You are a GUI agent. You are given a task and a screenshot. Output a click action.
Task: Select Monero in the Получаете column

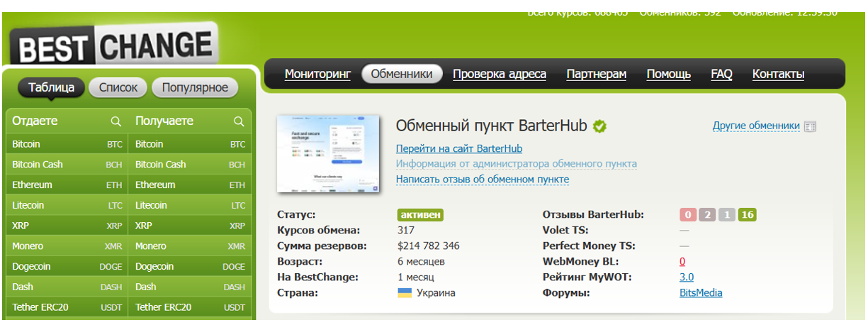click(x=190, y=246)
